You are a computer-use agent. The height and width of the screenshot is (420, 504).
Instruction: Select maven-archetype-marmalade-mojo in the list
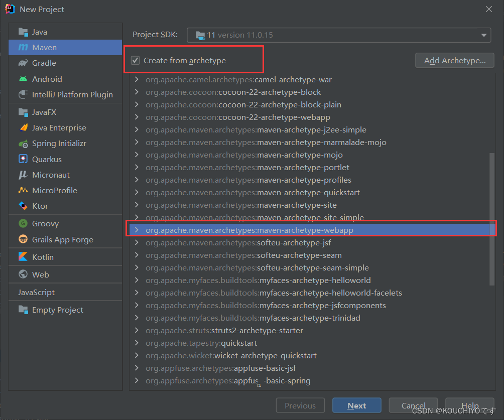(312, 142)
